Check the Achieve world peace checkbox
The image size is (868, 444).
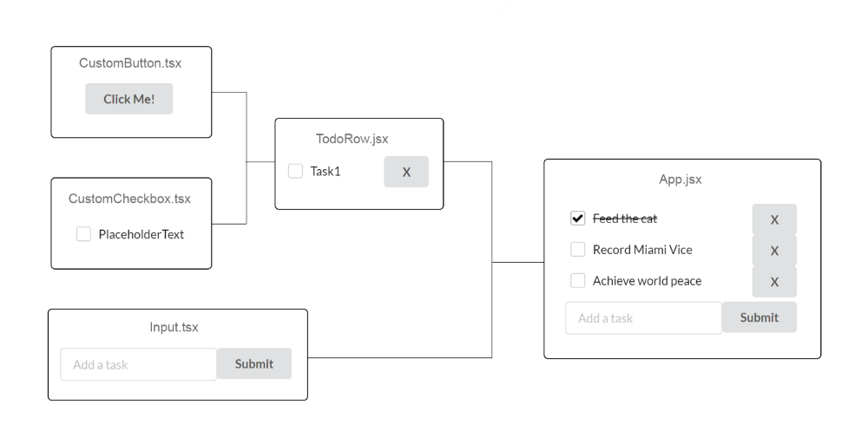577,280
